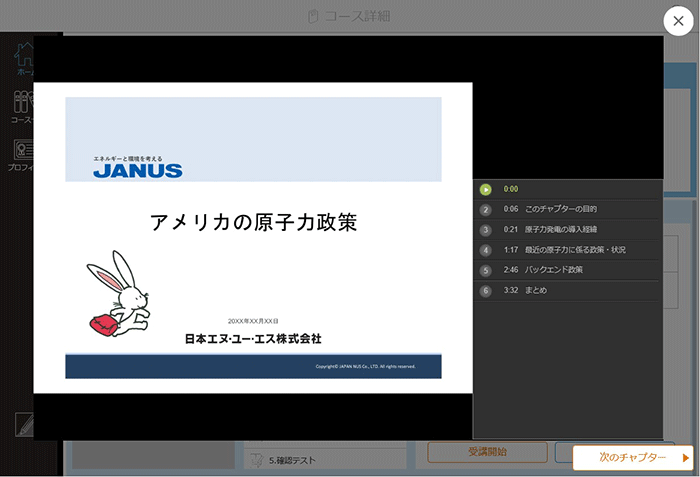The width and height of the screenshot is (700, 477).
Task: Click the number 3 chapter badge
Action: coord(486,230)
